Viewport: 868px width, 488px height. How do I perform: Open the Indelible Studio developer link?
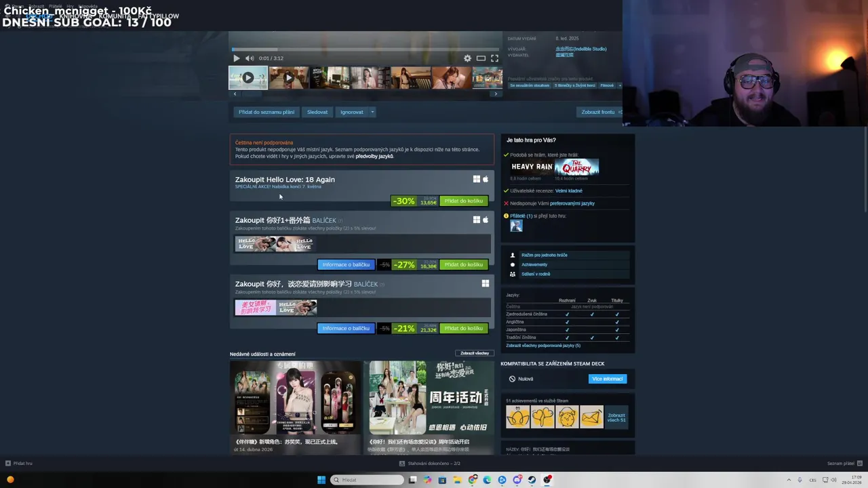click(x=581, y=49)
